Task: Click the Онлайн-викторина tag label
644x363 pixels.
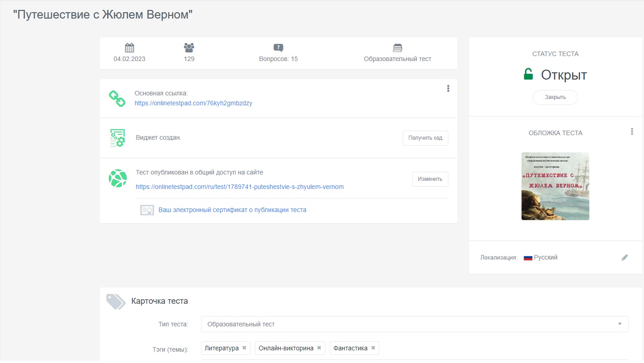Action: tap(286, 348)
